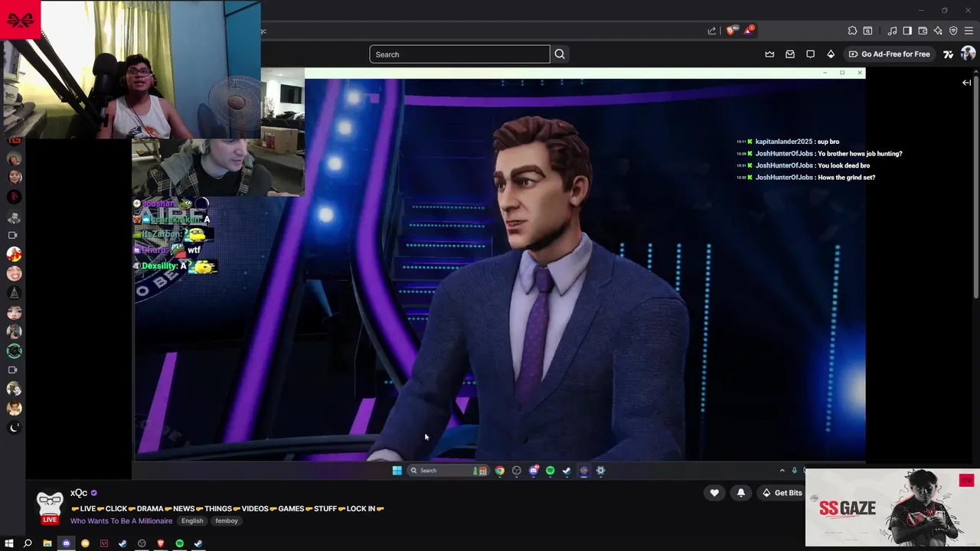This screenshot has height=551, width=980.
Task: Click the xQc channel name link
Action: point(79,493)
